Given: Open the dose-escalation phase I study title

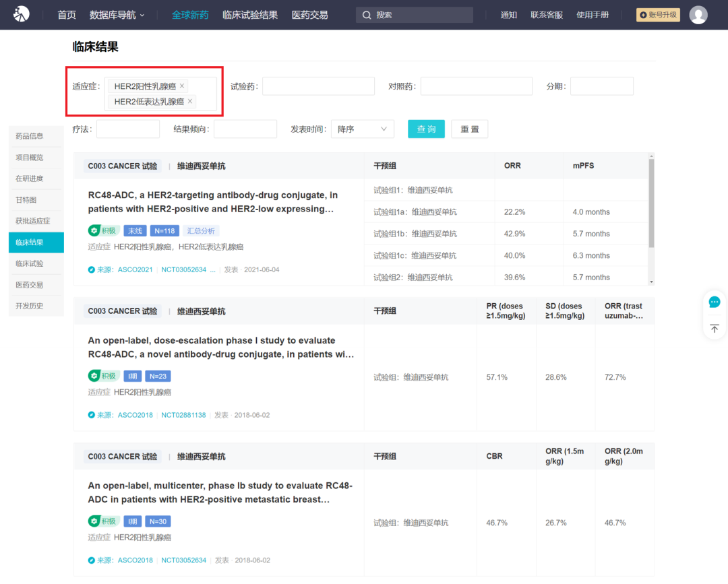Looking at the screenshot, I should 221,348.
